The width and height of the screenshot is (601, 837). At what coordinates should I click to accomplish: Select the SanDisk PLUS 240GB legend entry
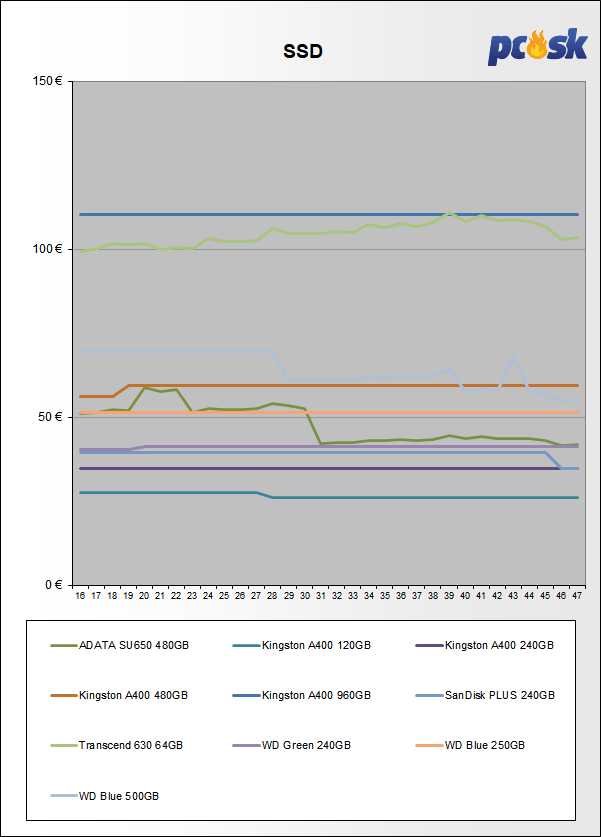tap(485, 696)
